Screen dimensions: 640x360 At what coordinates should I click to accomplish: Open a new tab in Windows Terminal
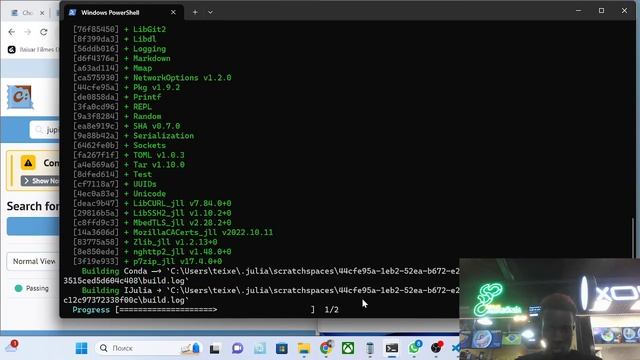pos(195,12)
